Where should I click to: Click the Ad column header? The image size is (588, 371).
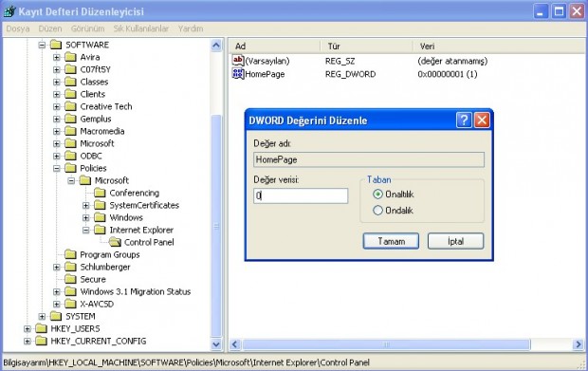[274, 46]
